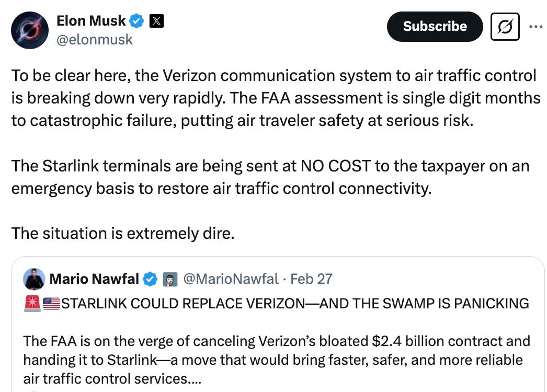Open Grok actions for this tweet
The image size is (547, 392).
504,26
